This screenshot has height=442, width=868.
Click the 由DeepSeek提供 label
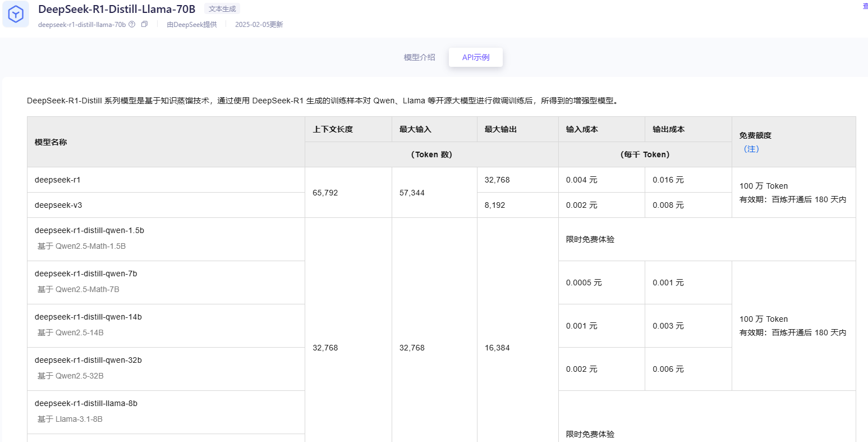(x=192, y=25)
